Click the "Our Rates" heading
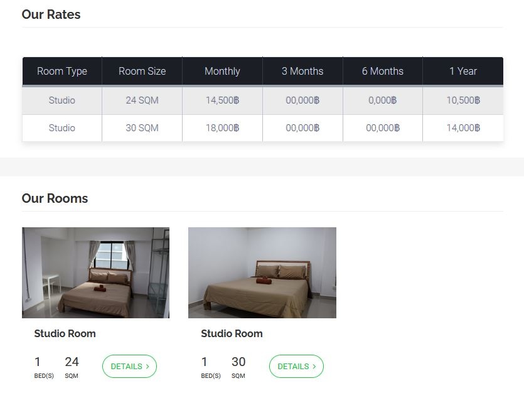524x420 pixels. (x=51, y=14)
